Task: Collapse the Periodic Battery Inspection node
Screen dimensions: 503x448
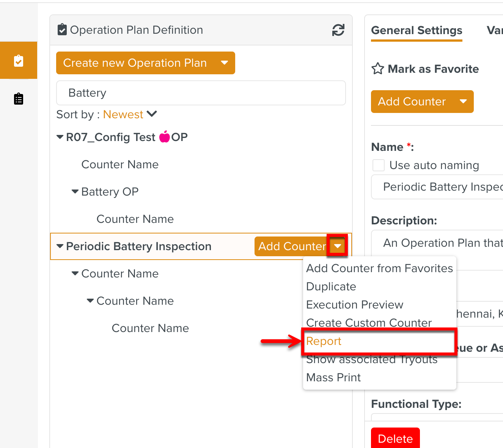Action: tap(60, 246)
